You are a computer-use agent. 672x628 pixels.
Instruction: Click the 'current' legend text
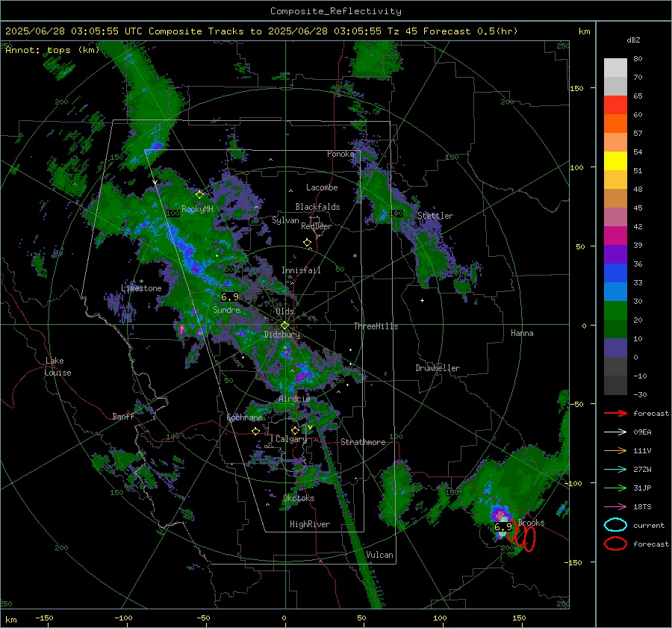coord(649,525)
